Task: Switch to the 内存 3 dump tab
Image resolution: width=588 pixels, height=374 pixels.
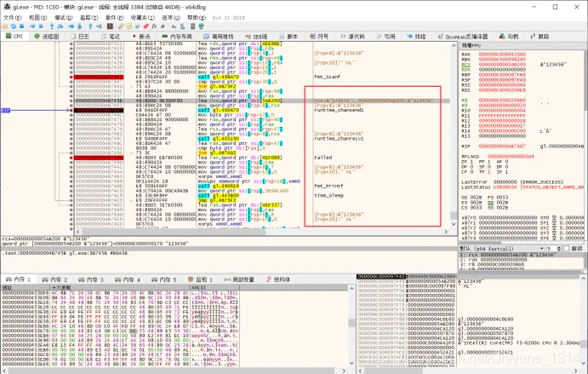Action: point(92,279)
